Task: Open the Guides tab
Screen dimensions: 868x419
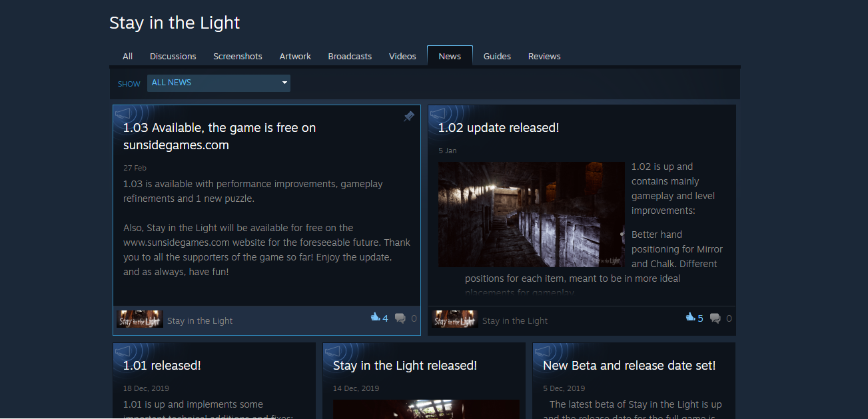Action: pos(497,56)
